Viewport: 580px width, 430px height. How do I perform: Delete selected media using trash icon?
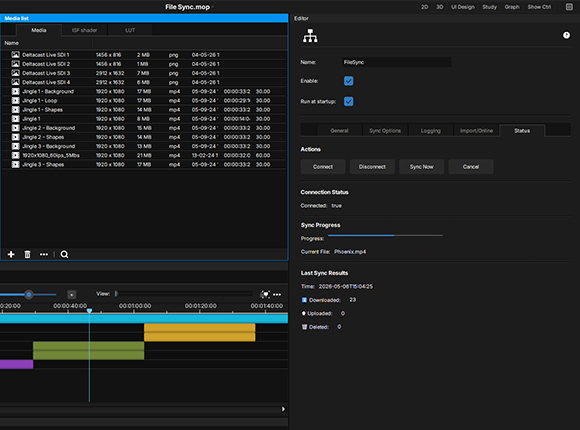[27, 254]
